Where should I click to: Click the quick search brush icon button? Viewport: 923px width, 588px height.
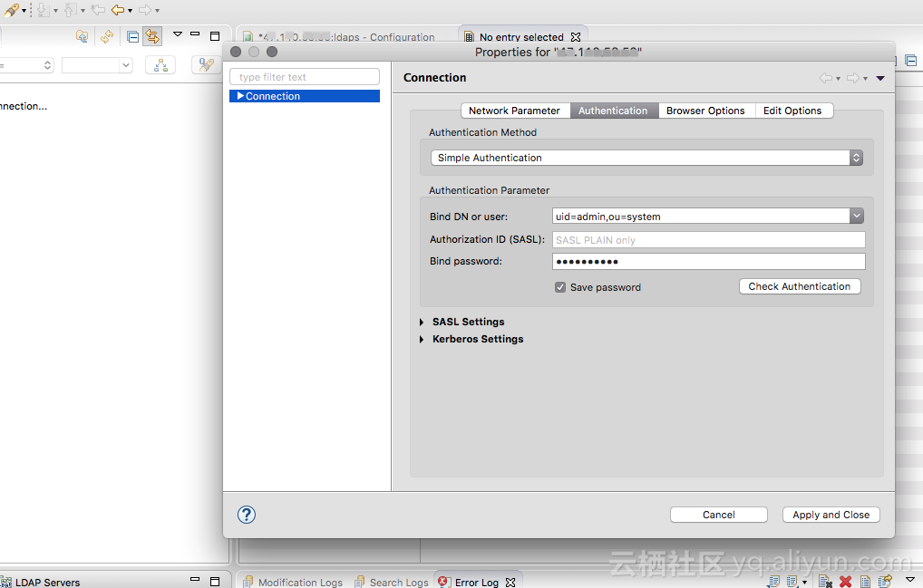tap(206, 64)
